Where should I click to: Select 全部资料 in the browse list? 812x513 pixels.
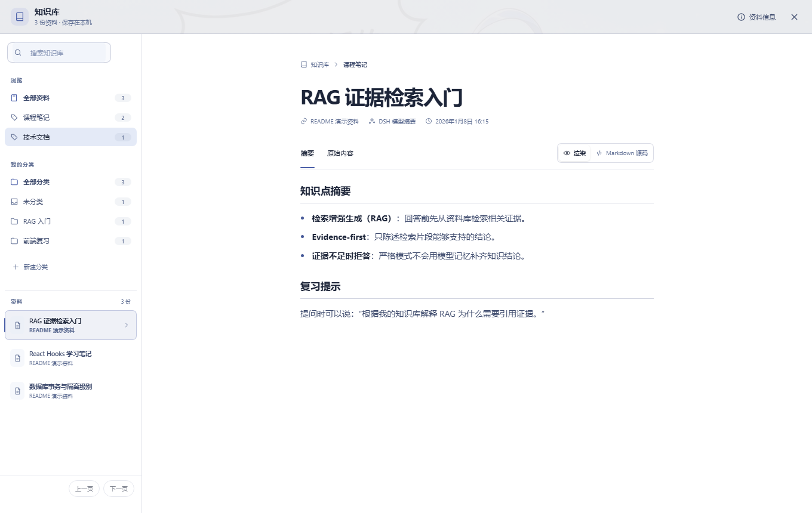pyautogui.click(x=70, y=98)
